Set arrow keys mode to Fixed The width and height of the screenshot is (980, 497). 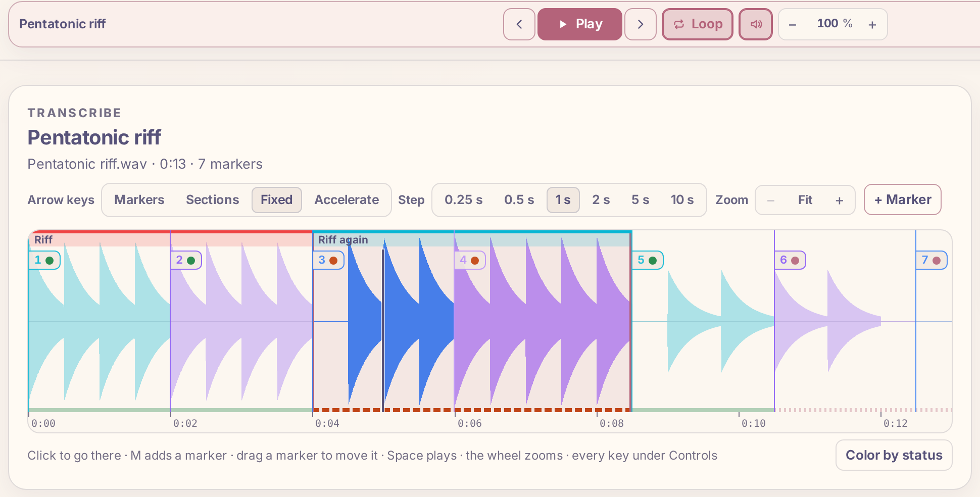click(x=276, y=200)
